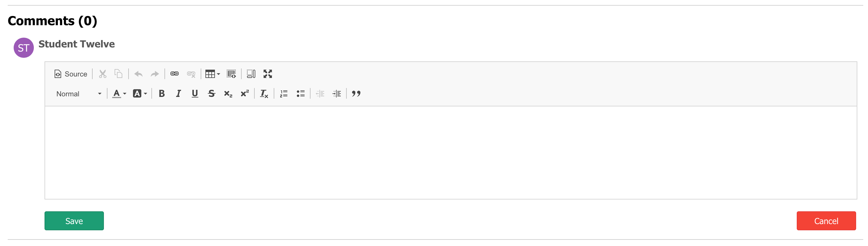868x246 pixels.
Task: Click the Link insert icon
Action: point(174,74)
